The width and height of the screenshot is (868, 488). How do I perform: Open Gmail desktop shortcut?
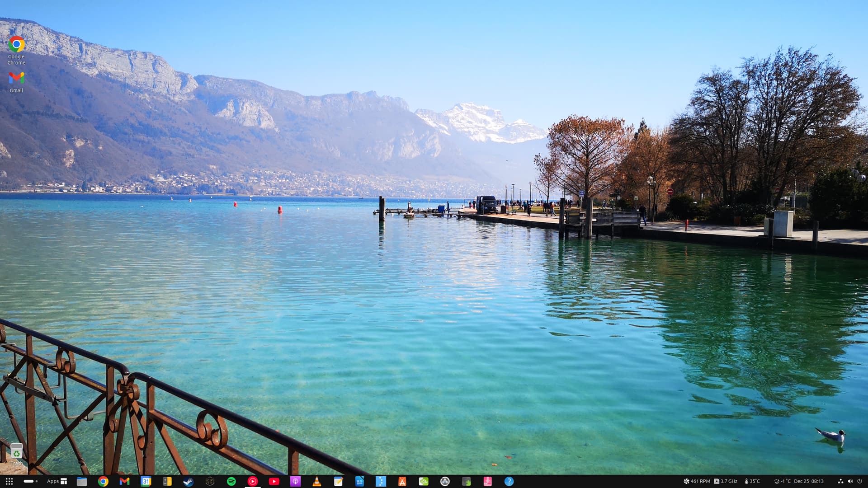click(x=16, y=79)
